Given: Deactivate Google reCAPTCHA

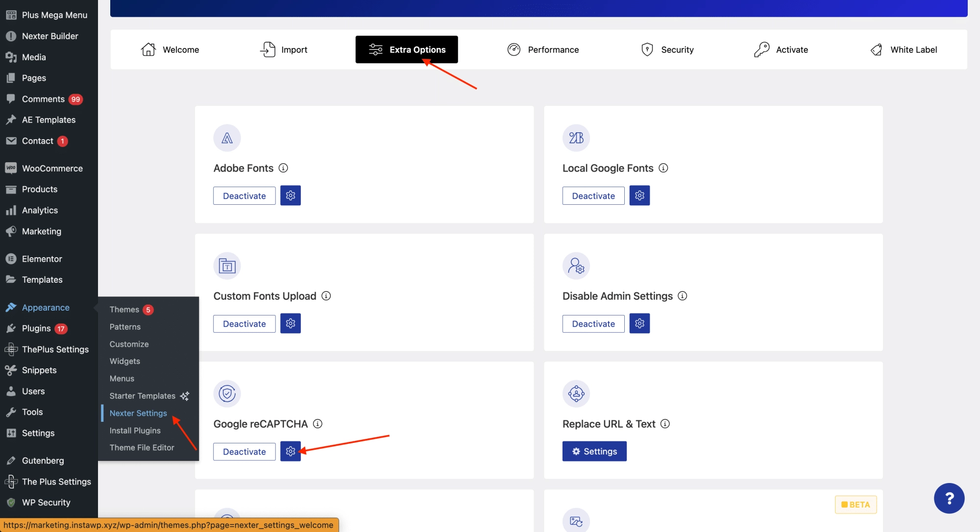Looking at the screenshot, I should (245, 451).
